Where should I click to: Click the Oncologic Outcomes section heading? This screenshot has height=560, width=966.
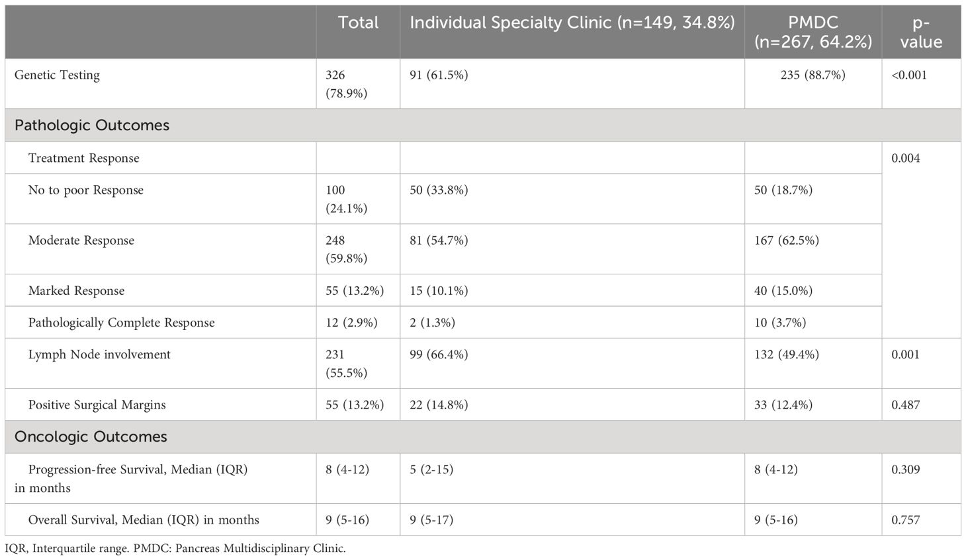[91, 436]
